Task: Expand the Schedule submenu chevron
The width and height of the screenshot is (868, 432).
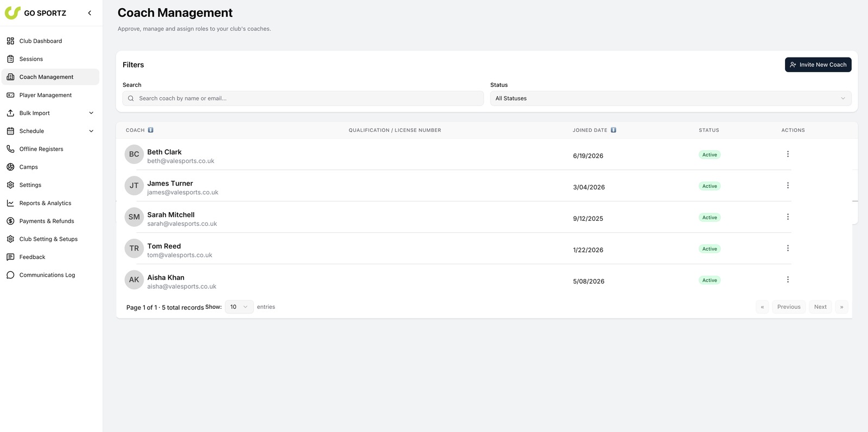Action: point(91,131)
